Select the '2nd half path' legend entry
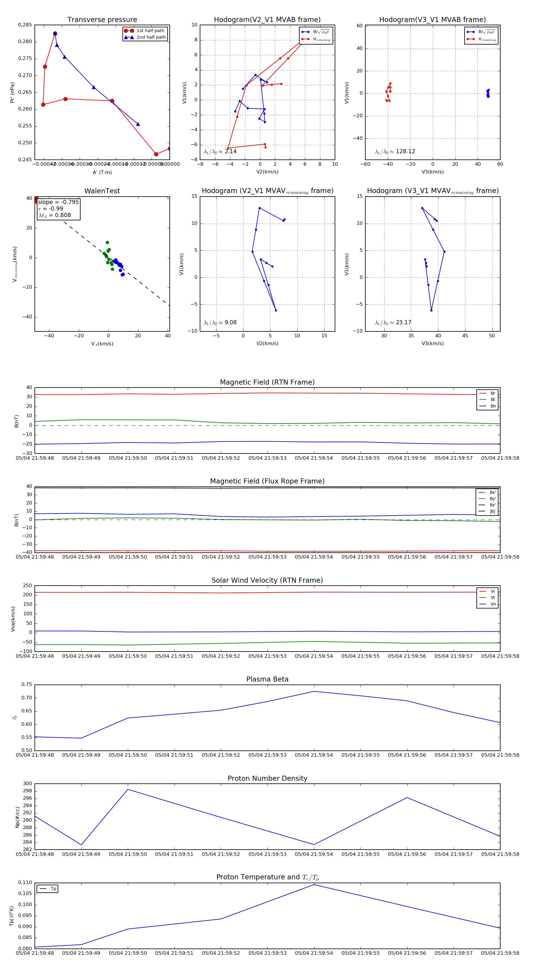The image size is (535, 980). pos(145,37)
